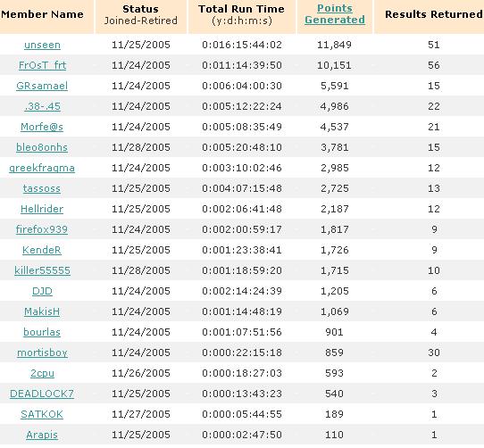Screen dimensions: 484x448
Task: Open KendeR member link
Action: [42, 250]
